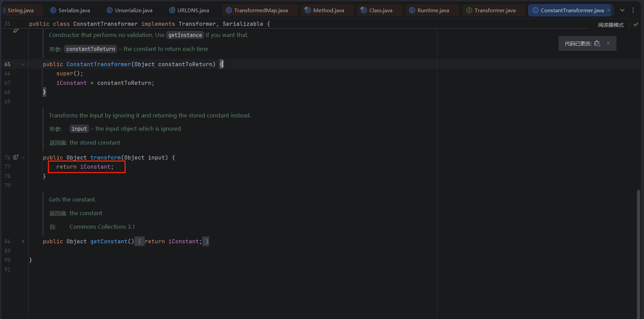Image resolution: width=644 pixels, height=319 pixels.
Task: Click the code changed bug-settings icon
Action: coord(597,44)
